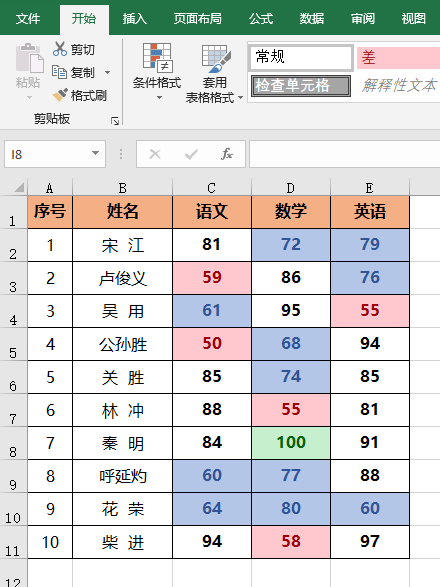Switch to the Insert (插入) tab
440x587 pixels.
click(134, 18)
